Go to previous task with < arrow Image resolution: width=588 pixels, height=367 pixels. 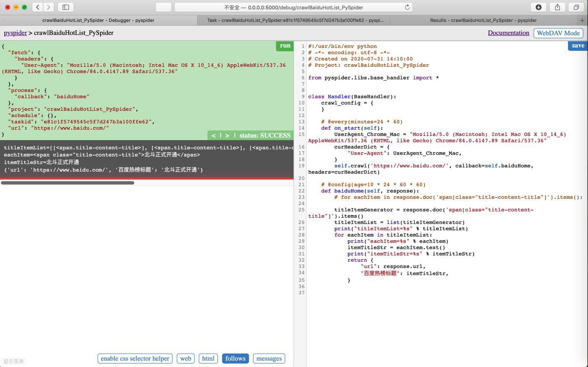213,135
